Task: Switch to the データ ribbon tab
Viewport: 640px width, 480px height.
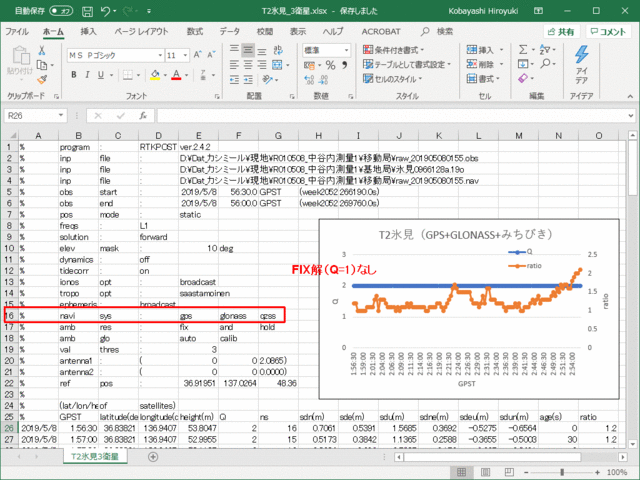Action: point(229,31)
